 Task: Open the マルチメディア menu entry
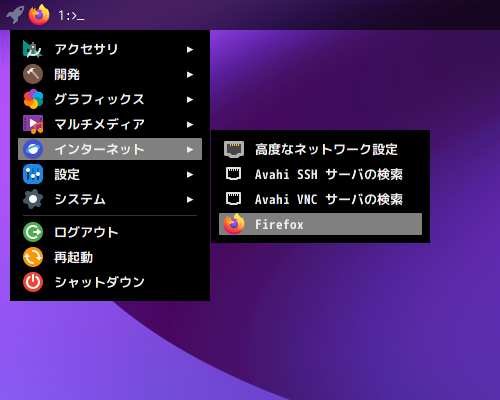coord(110,124)
